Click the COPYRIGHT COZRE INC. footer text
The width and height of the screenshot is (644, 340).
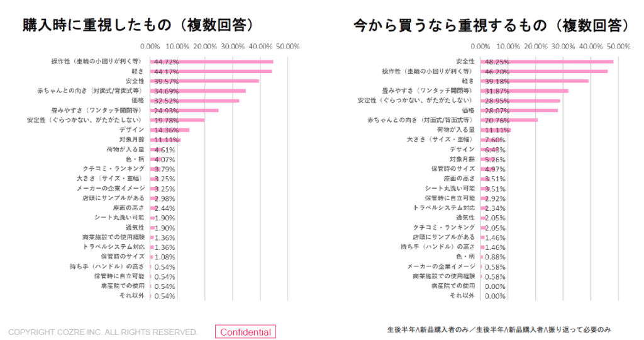coord(103,332)
